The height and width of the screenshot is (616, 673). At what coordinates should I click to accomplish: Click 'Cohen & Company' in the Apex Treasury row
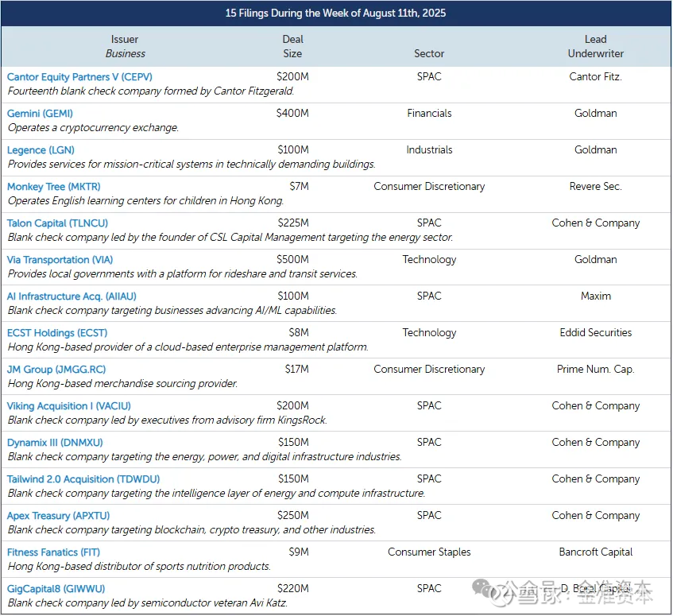click(x=596, y=515)
